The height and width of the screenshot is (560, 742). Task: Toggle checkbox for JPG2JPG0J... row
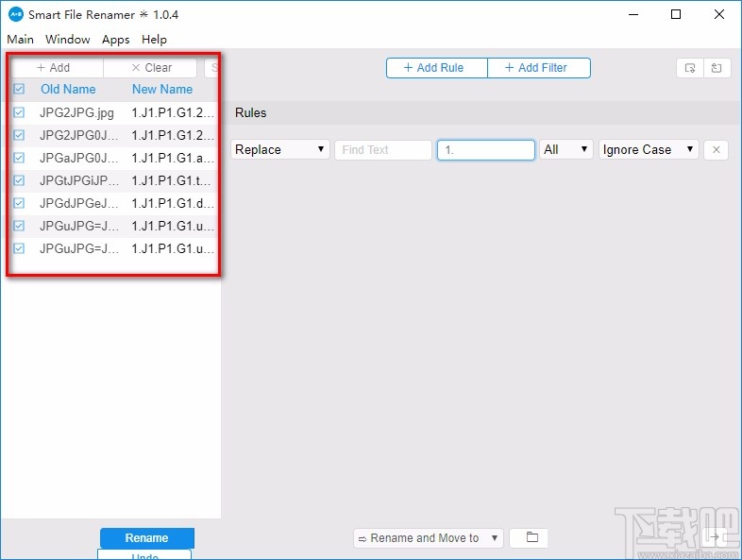19,135
